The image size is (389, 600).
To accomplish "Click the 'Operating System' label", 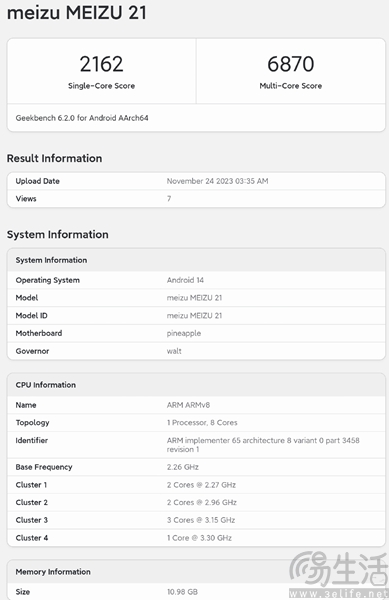I will (x=48, y=280).
